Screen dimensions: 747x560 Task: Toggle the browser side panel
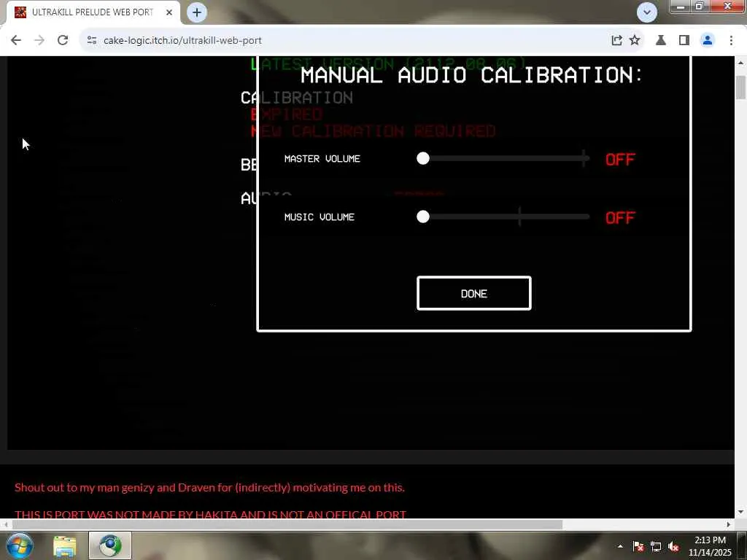pyautogui.click(x=684, y=41)
